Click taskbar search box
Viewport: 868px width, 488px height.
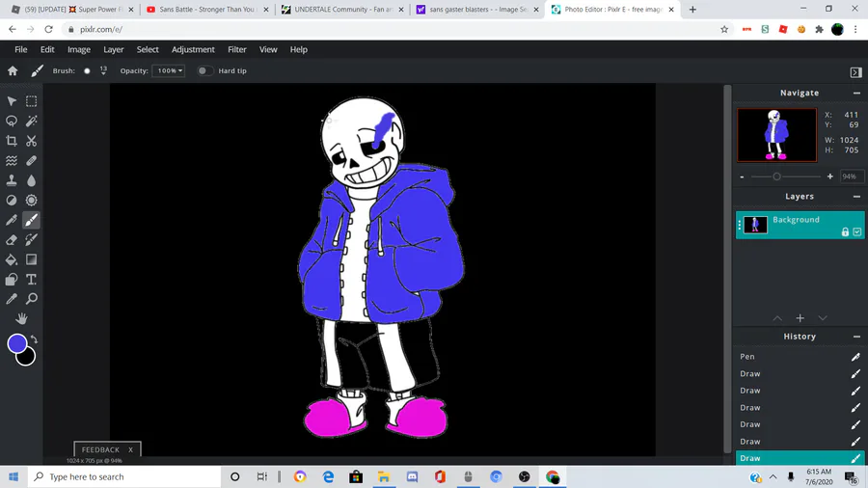click(124, 477)
